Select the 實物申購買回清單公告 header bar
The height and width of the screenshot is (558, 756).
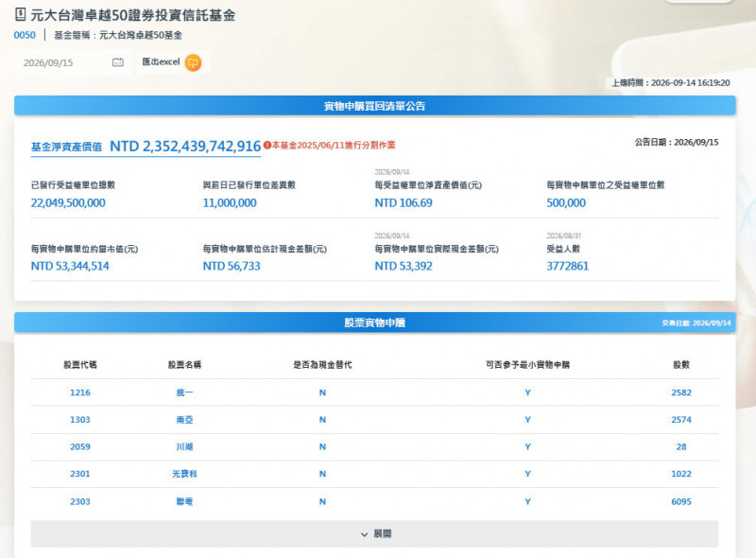(374, 106)
